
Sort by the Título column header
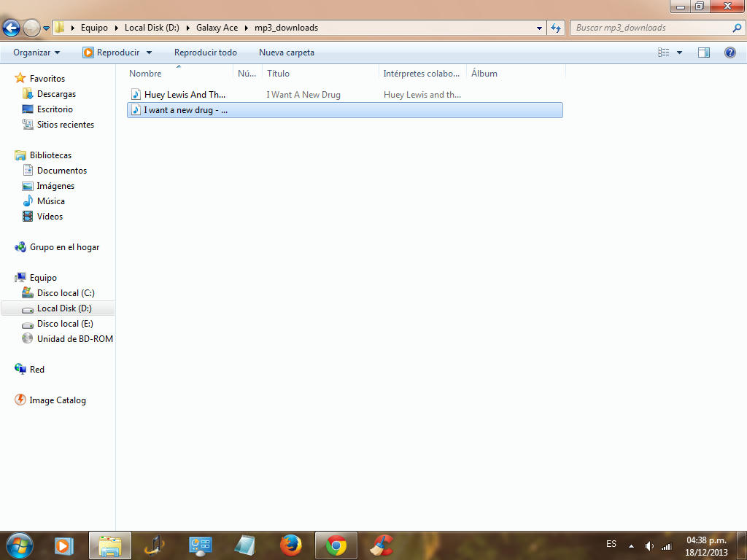pyautogui.click(x=278, y=74)
